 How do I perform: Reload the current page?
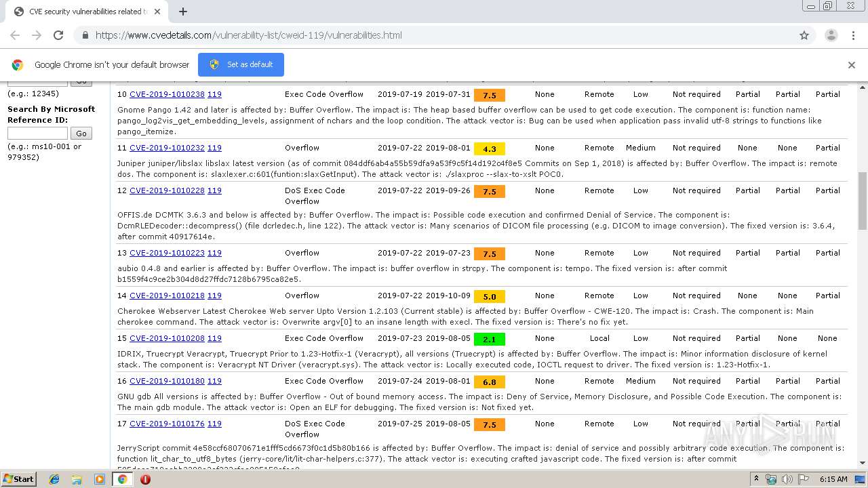coord(58,35)
